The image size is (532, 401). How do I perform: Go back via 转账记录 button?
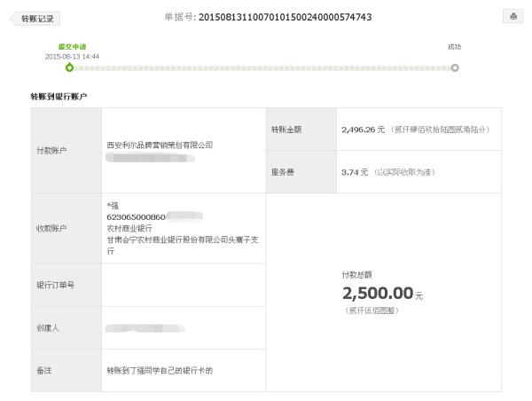35,19
